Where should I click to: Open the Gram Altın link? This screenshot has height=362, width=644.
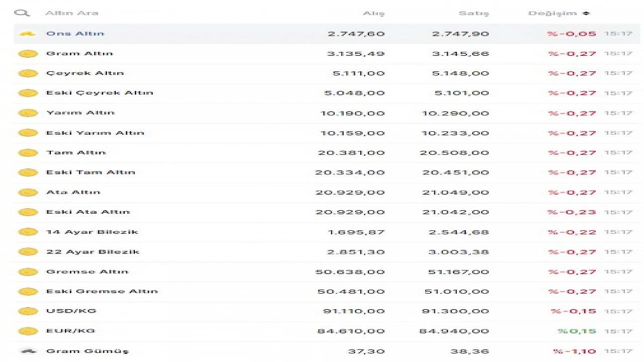pos(79,53)
